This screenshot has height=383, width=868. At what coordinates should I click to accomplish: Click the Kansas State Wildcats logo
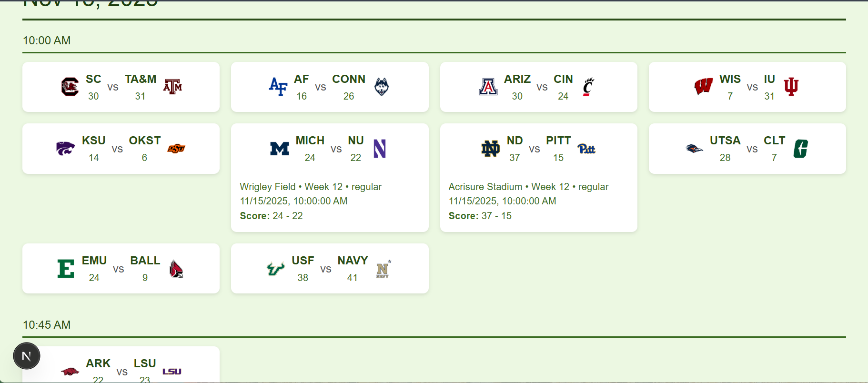65,148
